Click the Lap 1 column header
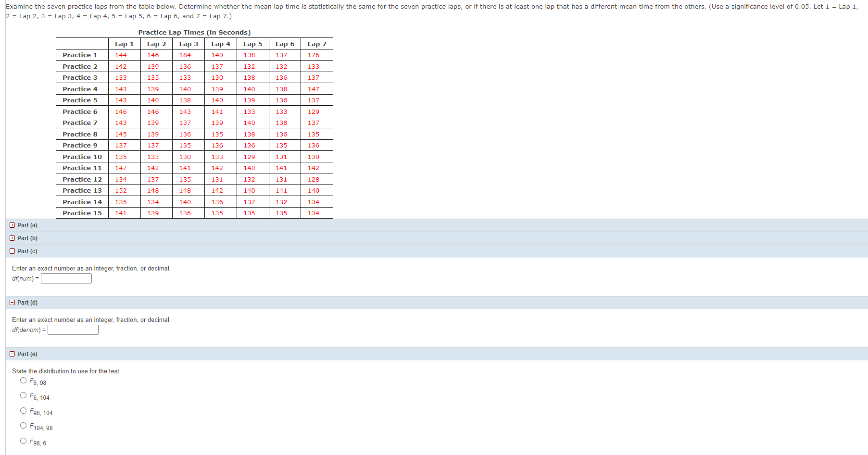This screenshot has width=868, height=455. (x=125, y=44)
